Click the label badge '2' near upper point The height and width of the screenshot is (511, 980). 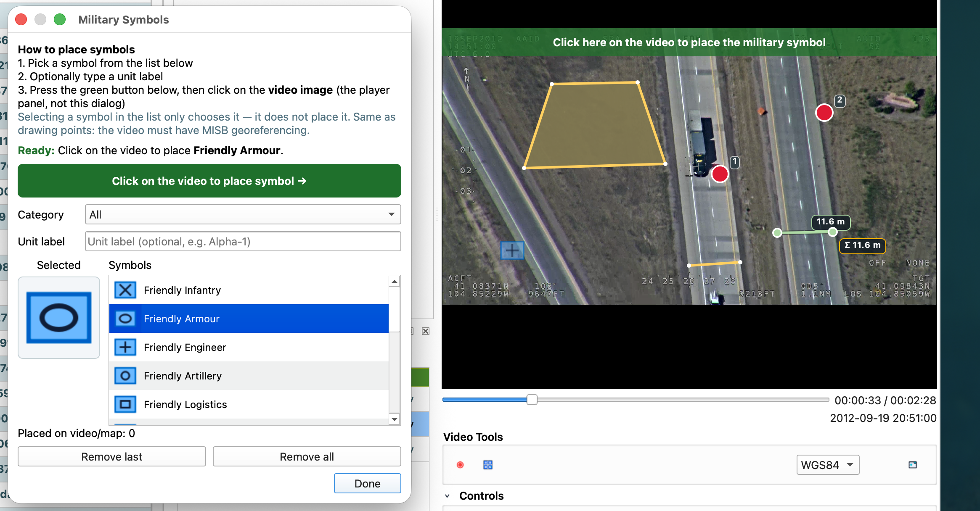(x=840, y=100)
